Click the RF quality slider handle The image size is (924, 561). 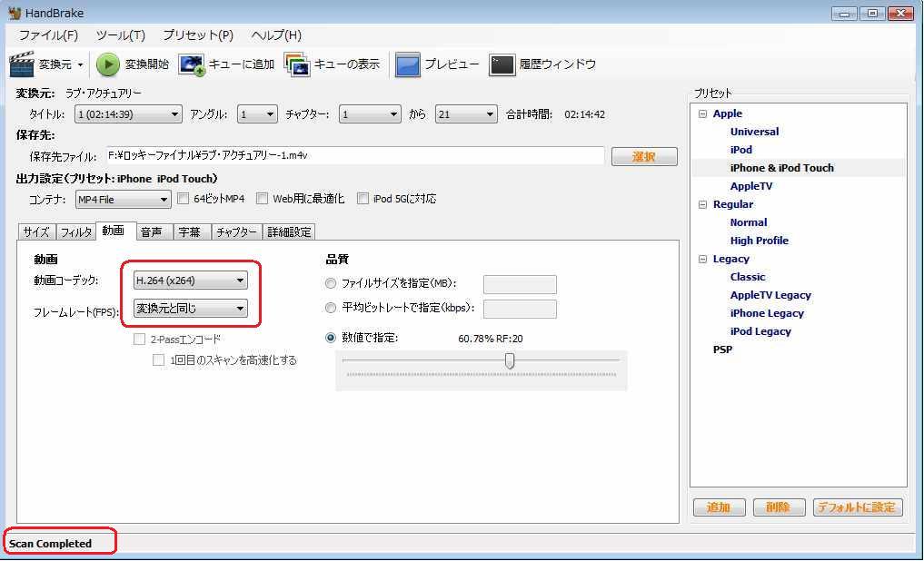pos(510,360)
